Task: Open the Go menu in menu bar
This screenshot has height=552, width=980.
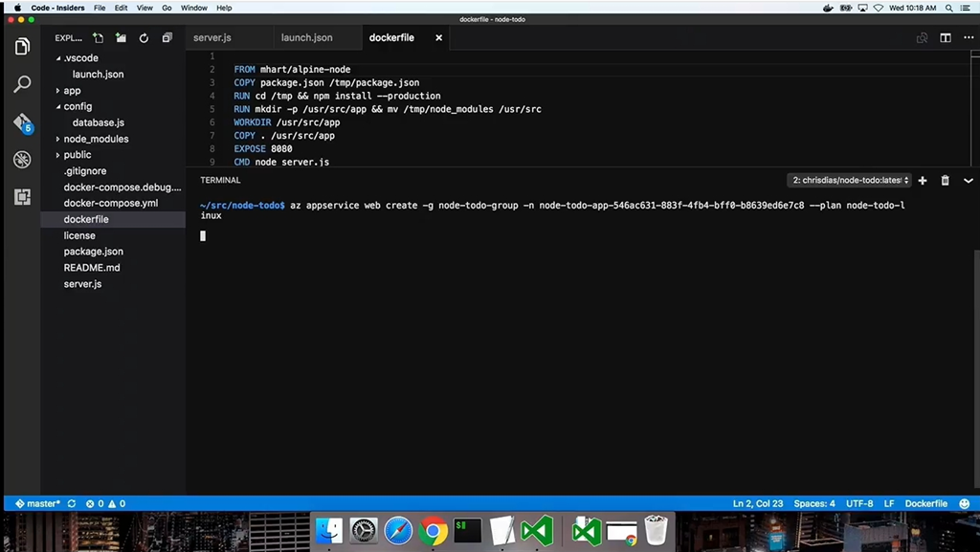Action: pyautogui.click(x=167, y=8)
